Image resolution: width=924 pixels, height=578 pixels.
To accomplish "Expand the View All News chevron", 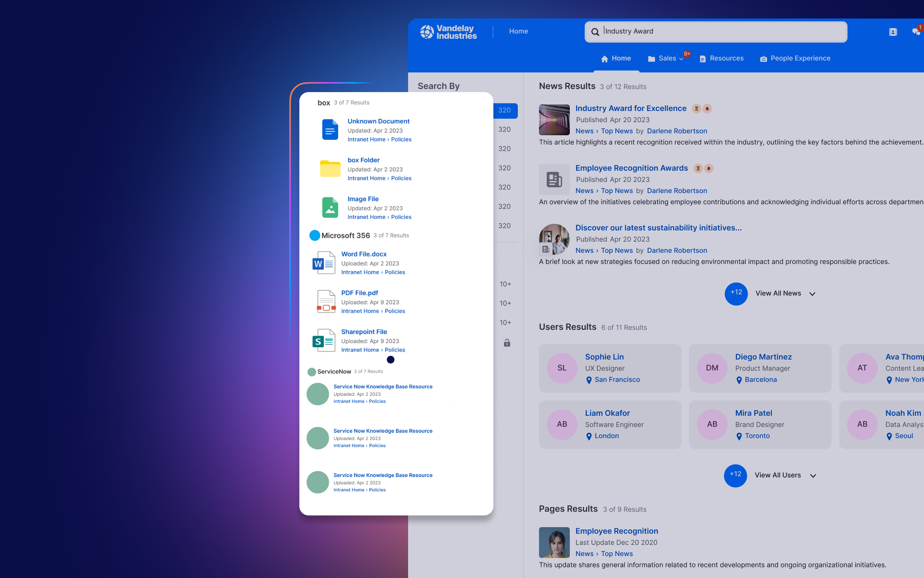I will pyautogui.click(x=812, y=294).
